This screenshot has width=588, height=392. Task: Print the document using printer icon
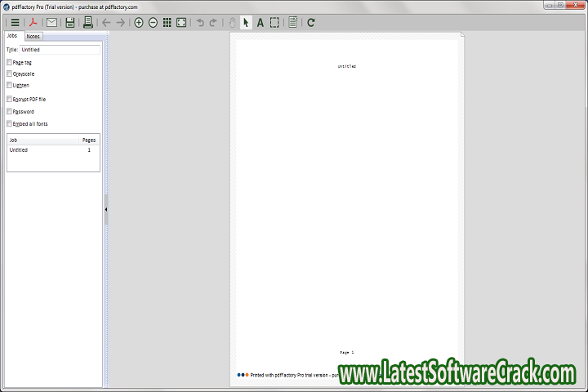pos(87,22)
